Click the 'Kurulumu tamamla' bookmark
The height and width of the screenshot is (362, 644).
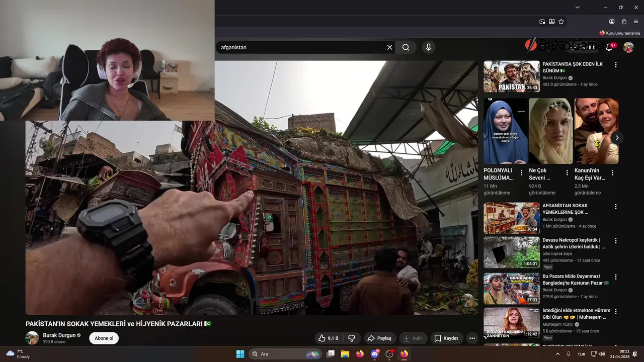click(x=619, y=33)
